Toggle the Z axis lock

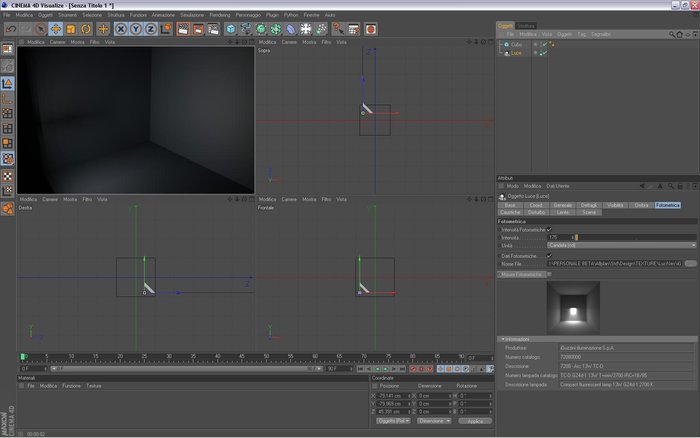[150, 29]
